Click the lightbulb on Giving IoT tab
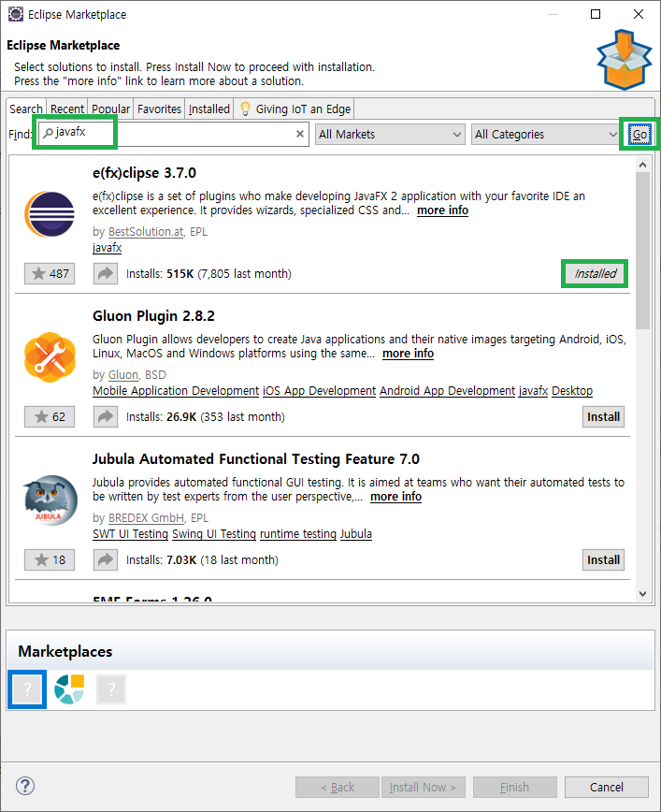 point(245,109)
